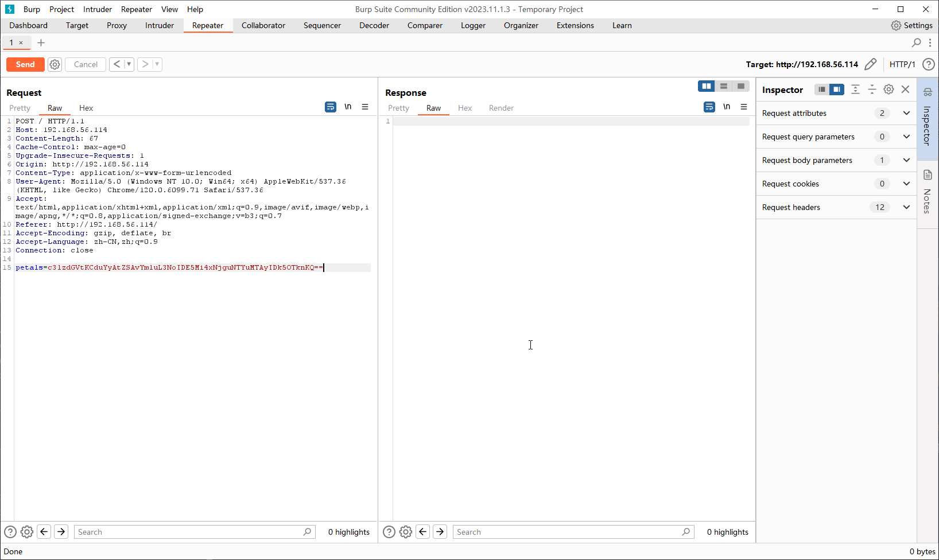Open Response search settings gear

pyautogui.click(x=406, y=532)
